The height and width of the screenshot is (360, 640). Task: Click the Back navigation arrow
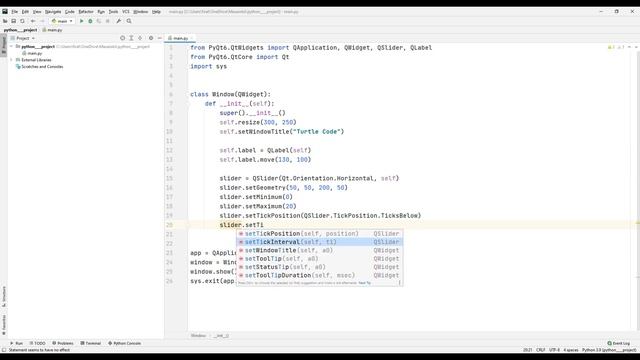pyautogui.click(x=33, y=21)
